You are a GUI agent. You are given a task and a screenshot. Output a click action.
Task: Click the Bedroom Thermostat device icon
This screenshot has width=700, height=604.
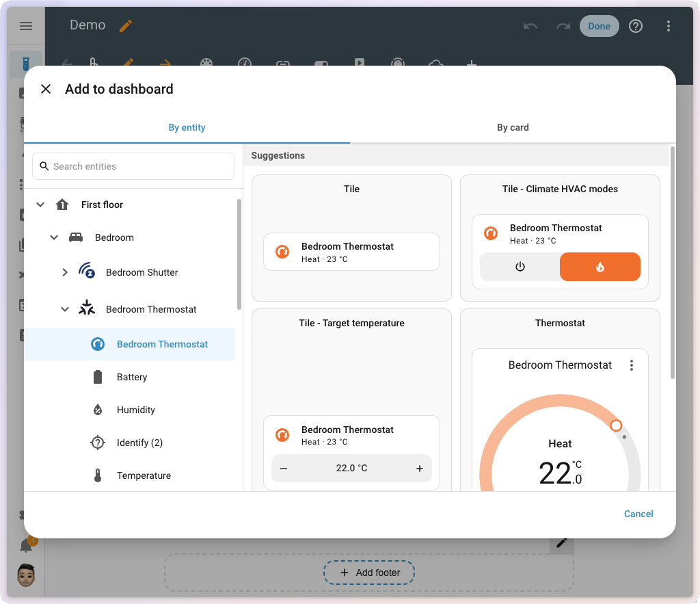pos(87,308)
